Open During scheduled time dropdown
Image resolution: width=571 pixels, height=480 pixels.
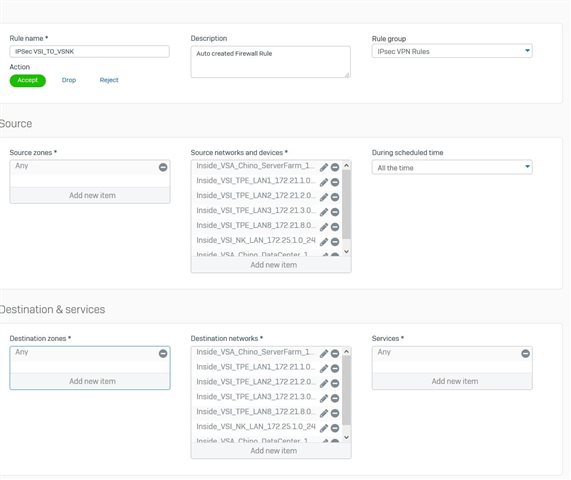pyautogui.click(x=452, y=168)
